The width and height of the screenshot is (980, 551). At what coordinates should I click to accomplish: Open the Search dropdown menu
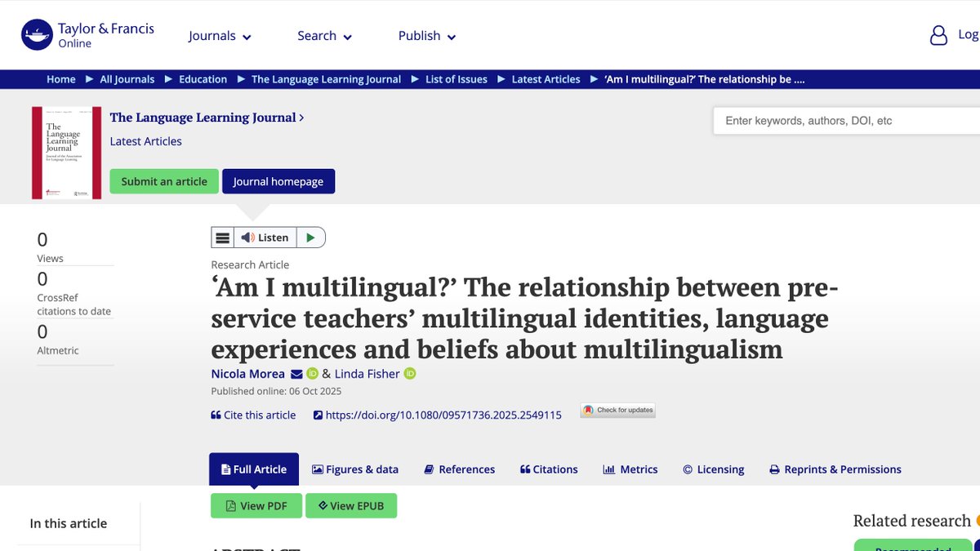pos(324,36)
